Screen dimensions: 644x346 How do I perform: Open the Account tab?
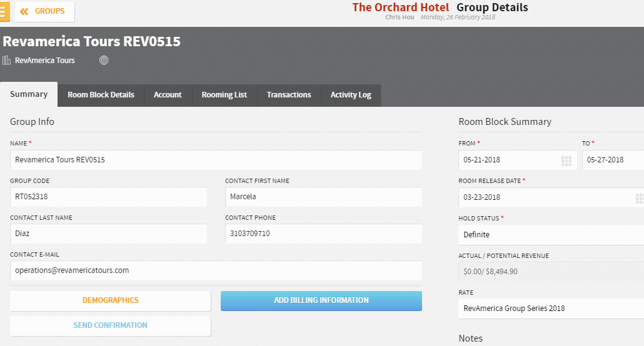168,95
